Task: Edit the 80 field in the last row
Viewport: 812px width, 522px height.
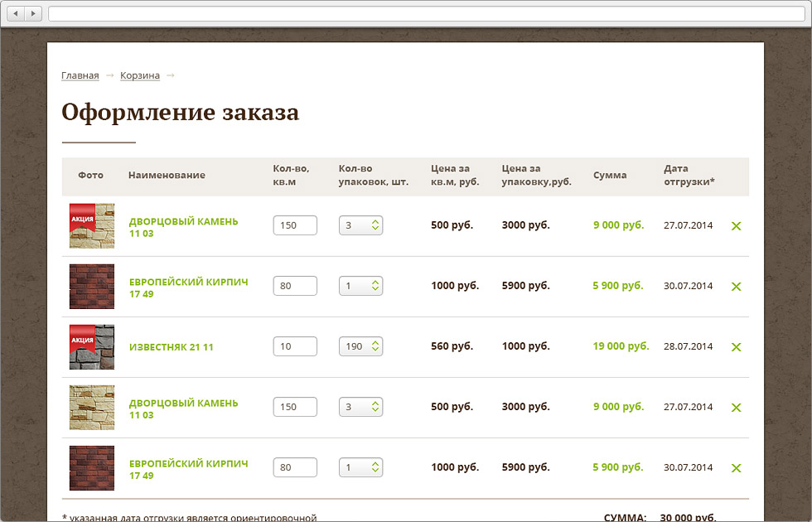Action: point(295,467)
